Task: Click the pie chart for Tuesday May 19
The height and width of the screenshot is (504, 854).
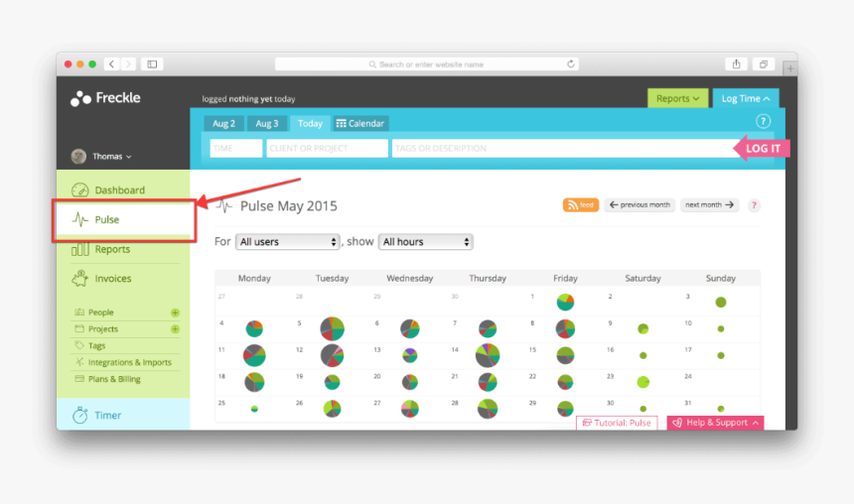Action: click(x=333, y=382)
